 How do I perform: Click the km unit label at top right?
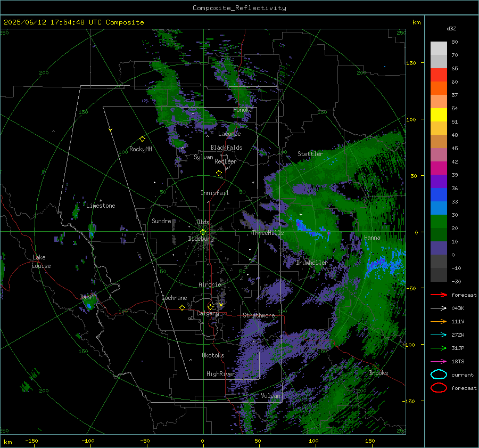(x=416, y=22)
